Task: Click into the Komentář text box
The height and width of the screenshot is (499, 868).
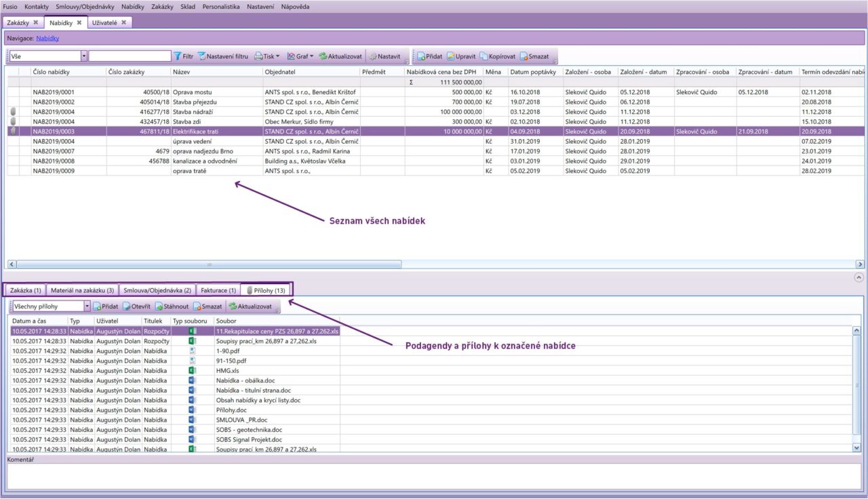Action: click(x=434, y=476)
